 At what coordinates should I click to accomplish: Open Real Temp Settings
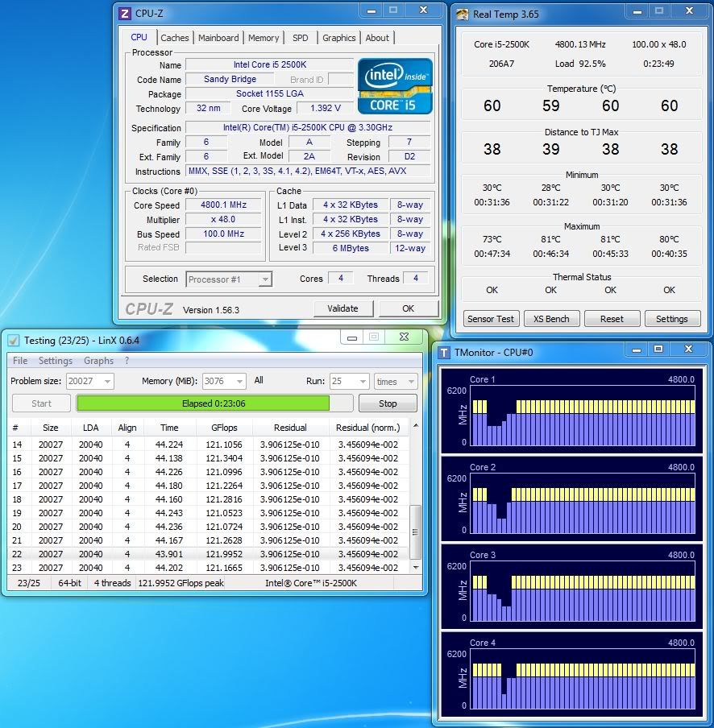[x=672, y=319]
